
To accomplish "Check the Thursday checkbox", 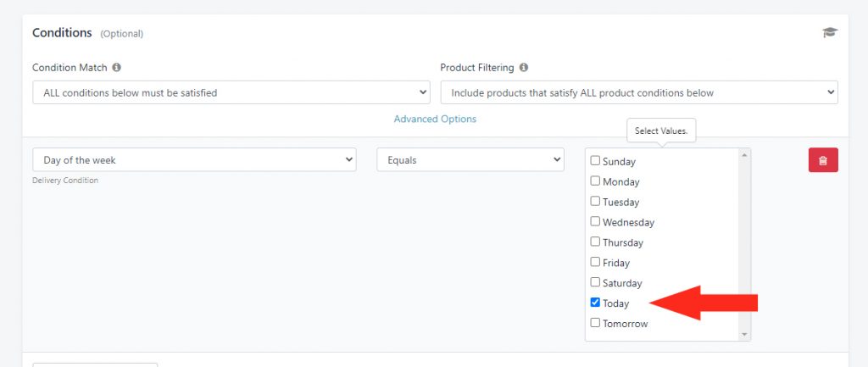I will 595,242.
